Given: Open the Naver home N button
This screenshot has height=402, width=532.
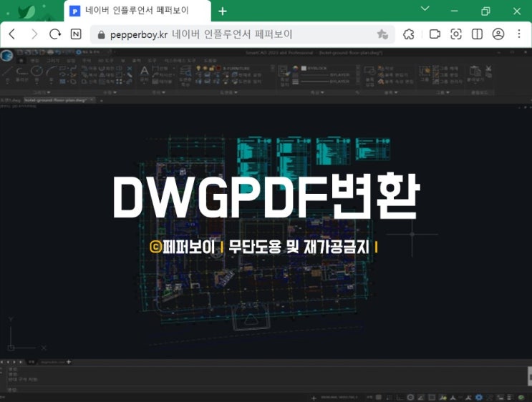Looking at the screenshot, I should (76, 34).
